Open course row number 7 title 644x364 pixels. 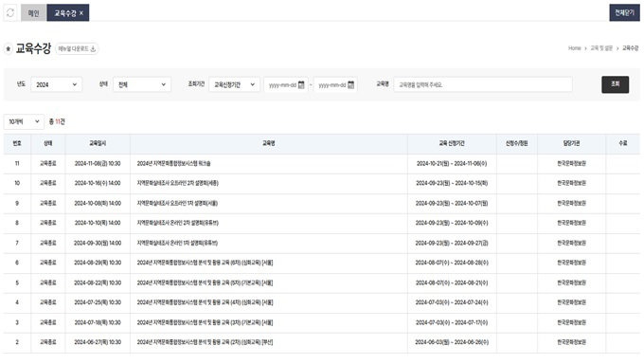coord(177,243)
